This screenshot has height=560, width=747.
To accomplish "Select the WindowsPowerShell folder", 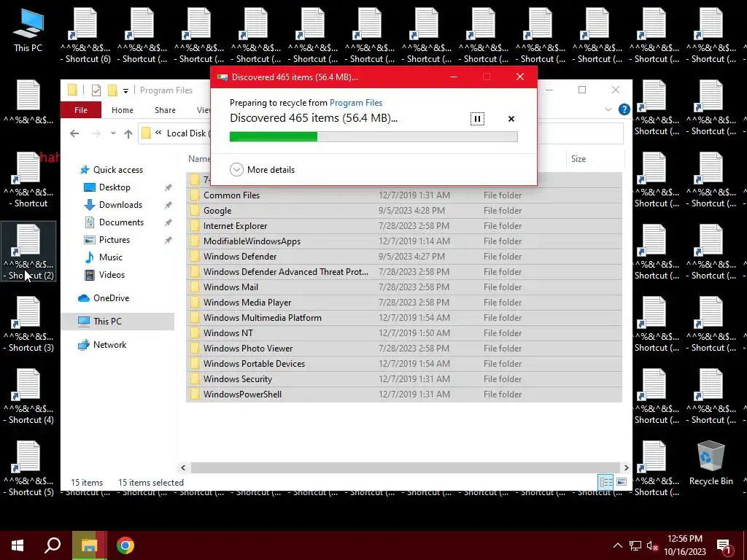I will pos(404,394).
